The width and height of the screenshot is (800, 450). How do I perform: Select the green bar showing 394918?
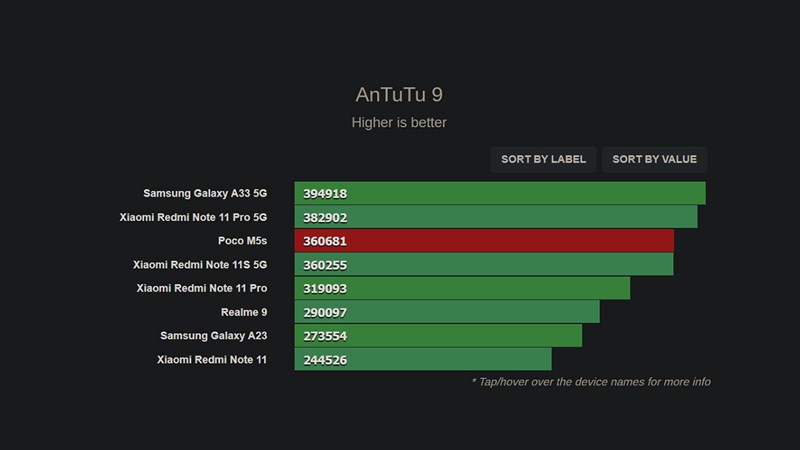(500, 193)
